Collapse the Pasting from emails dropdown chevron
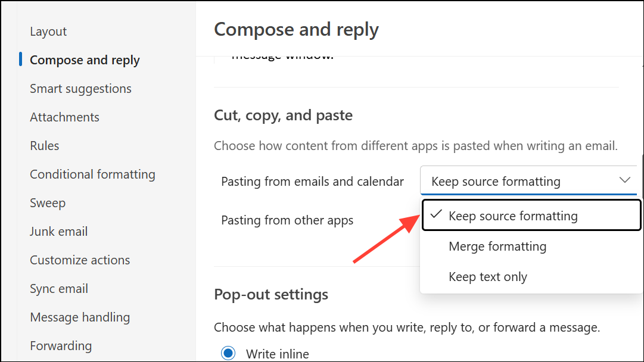Image resolution: width=644 pixels, height=362 pixels. [x=624, y=180]
